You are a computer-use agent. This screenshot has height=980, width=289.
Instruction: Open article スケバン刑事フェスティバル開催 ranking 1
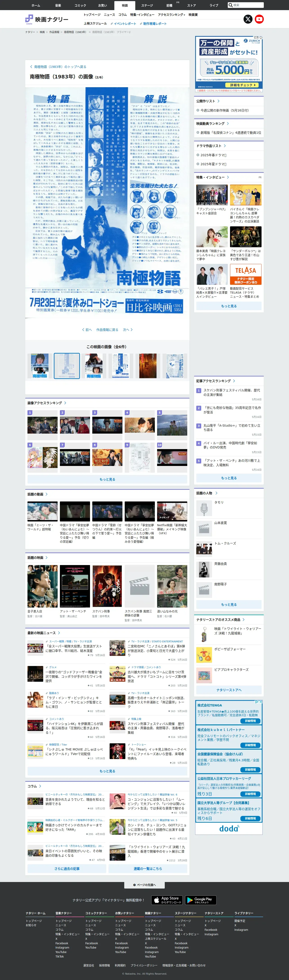(232, 392)
